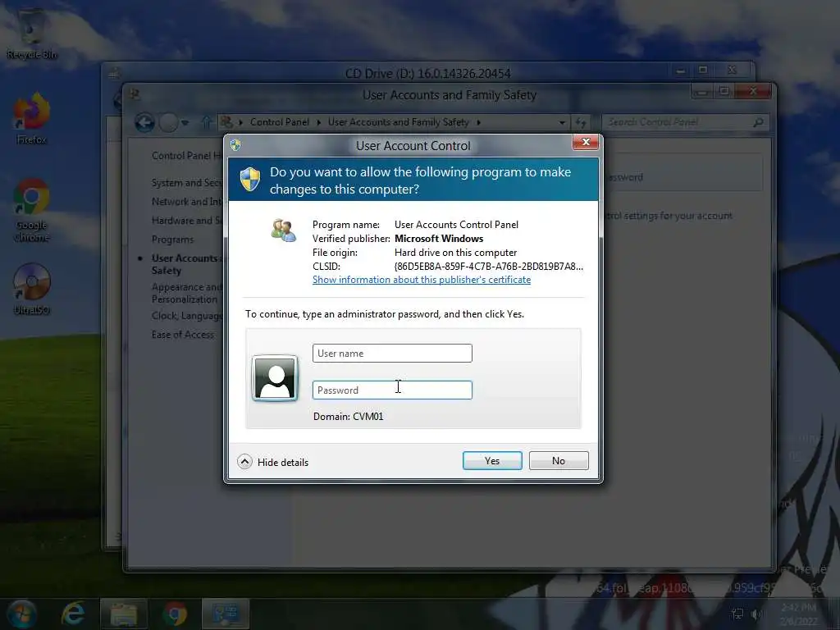
Task: Minimize the CD Drive (D:) window
Action: pos(680,71)
